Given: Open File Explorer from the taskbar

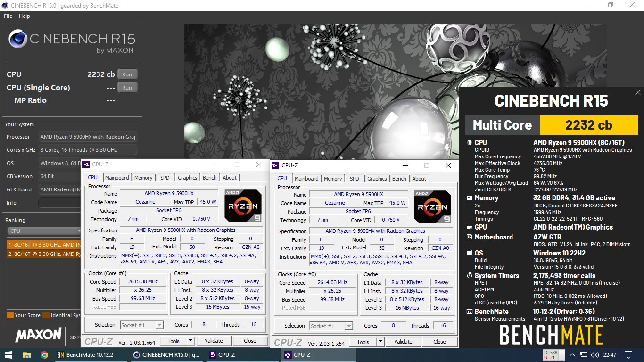Looking at the screenshot, I should pyautogui.click(x=26, y=355).
